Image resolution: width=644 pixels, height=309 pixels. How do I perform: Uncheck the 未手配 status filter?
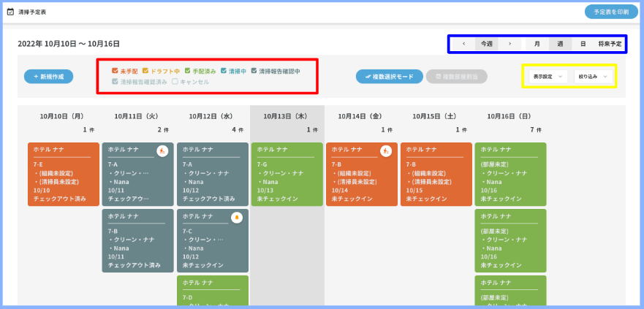pyautogui.click(x=115, y=71)
